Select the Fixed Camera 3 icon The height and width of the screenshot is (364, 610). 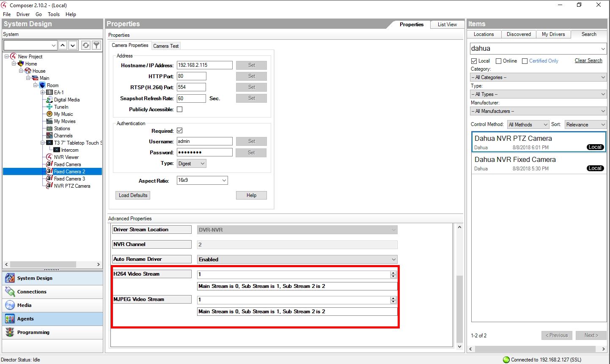pyautogui.click(x=49, y=179)
